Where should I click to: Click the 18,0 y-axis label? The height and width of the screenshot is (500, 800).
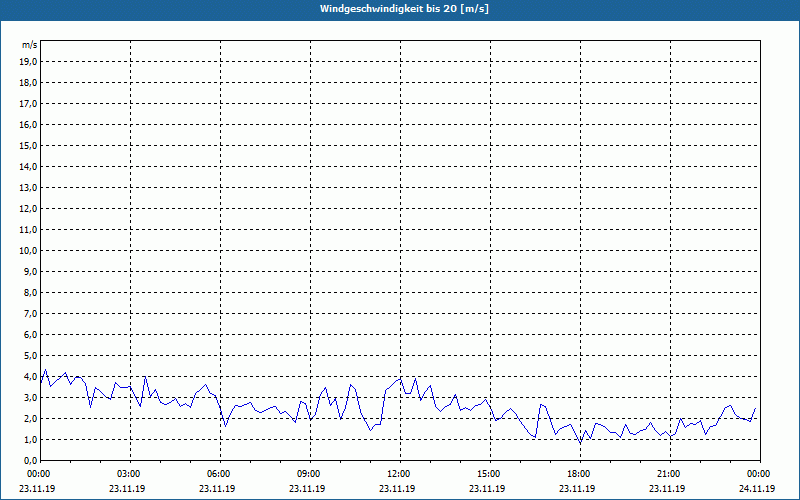pos(28,83)
